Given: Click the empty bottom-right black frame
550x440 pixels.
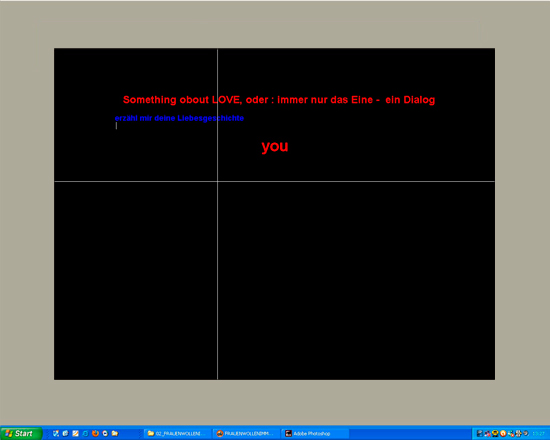Looking at the screenshot, I should point(356,281).
